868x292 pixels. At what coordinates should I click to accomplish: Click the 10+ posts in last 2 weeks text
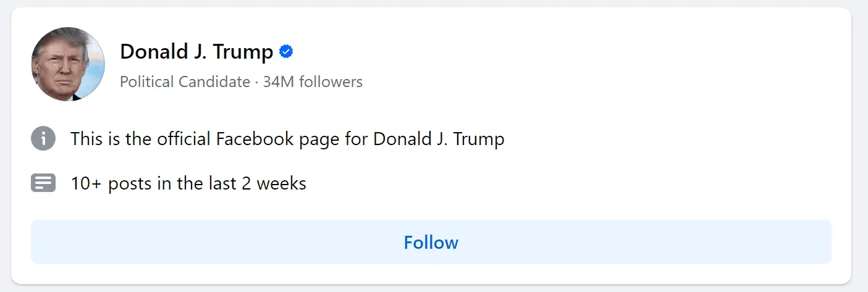[x=188, y=183]
